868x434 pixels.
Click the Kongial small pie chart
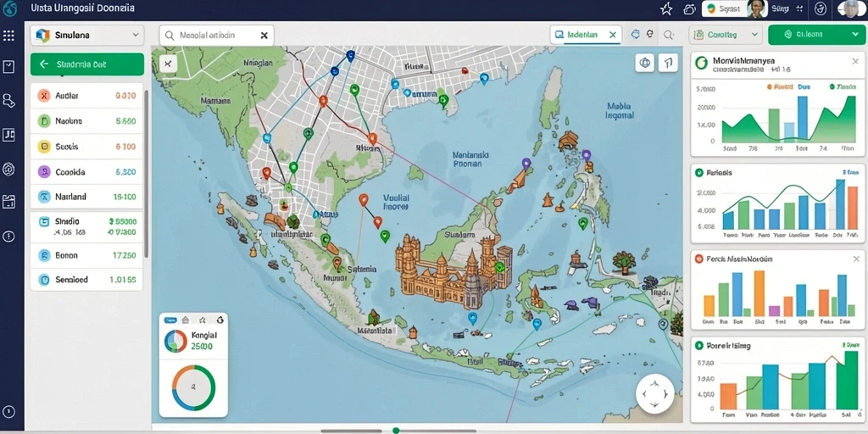(176, 341)
